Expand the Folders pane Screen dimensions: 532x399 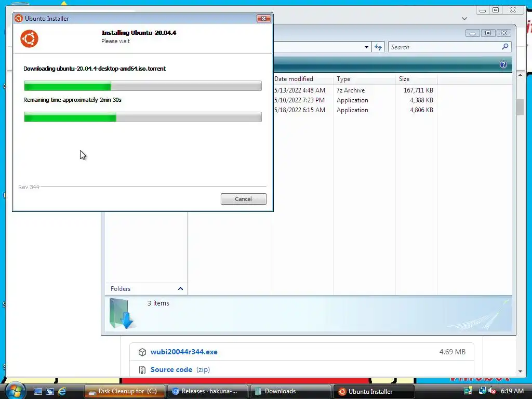(x=180, y=288)
